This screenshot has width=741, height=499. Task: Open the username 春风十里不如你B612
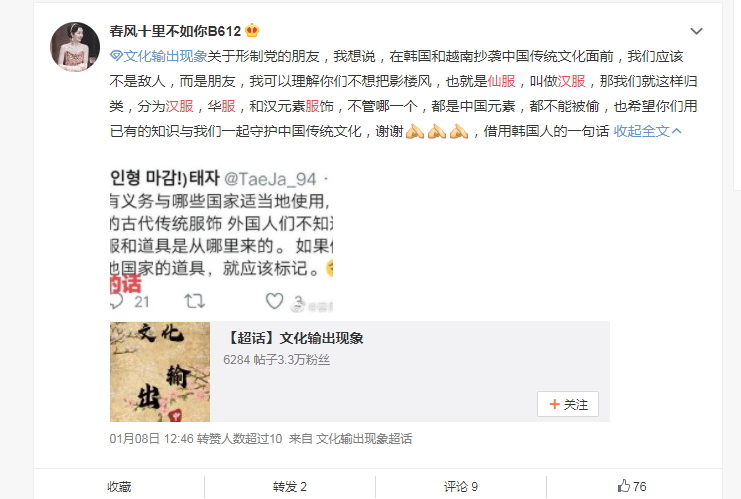(175, 31)
